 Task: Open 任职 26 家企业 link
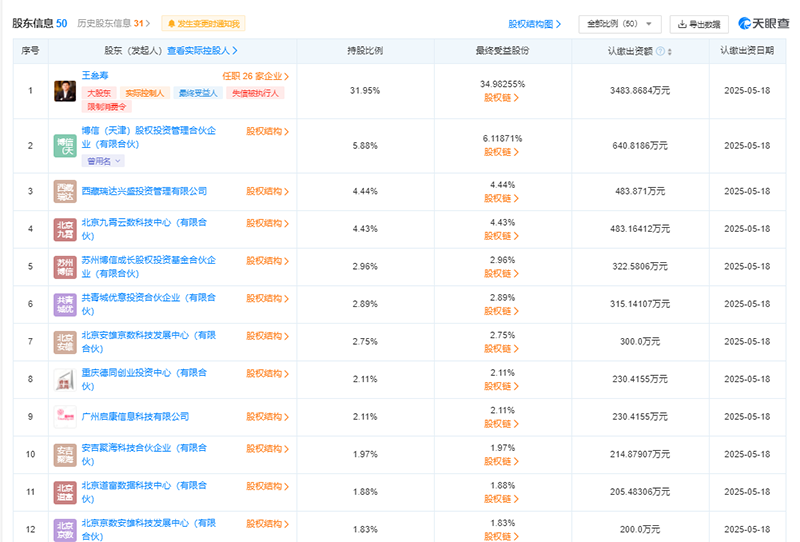pyautogui.click(x=256, y=76)
